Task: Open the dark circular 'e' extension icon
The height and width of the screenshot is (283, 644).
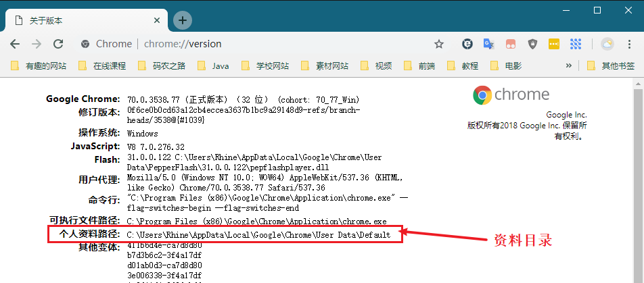Action: coord(467,44)
